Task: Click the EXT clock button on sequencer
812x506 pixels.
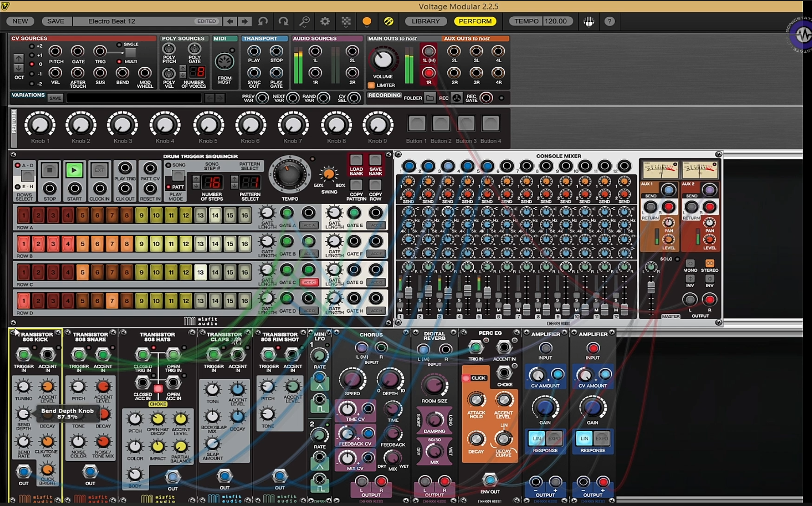Action: 99,170
